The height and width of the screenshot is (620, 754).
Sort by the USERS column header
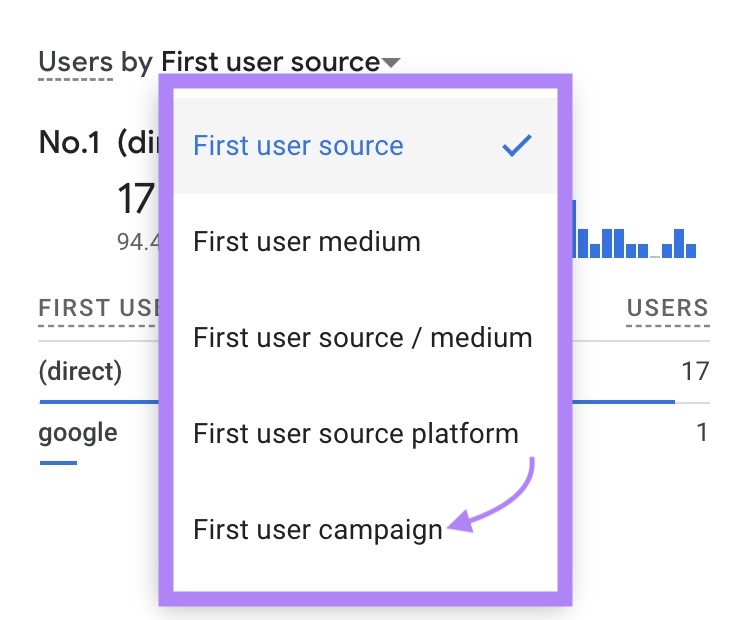pos(667,308)
